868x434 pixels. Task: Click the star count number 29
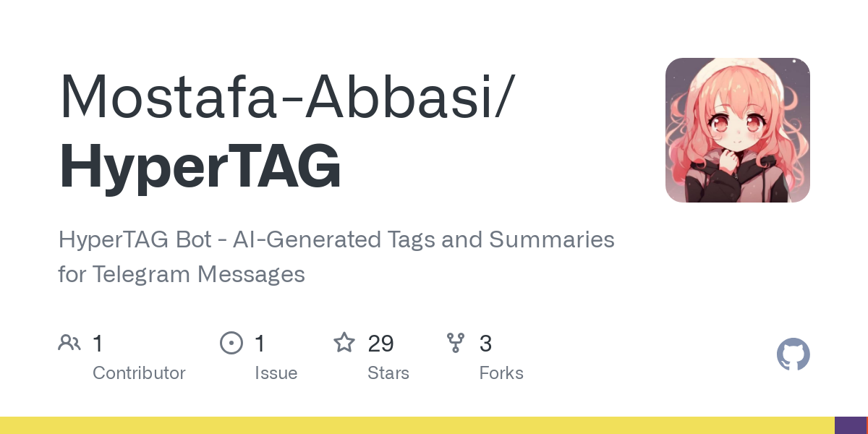point(380,344)
